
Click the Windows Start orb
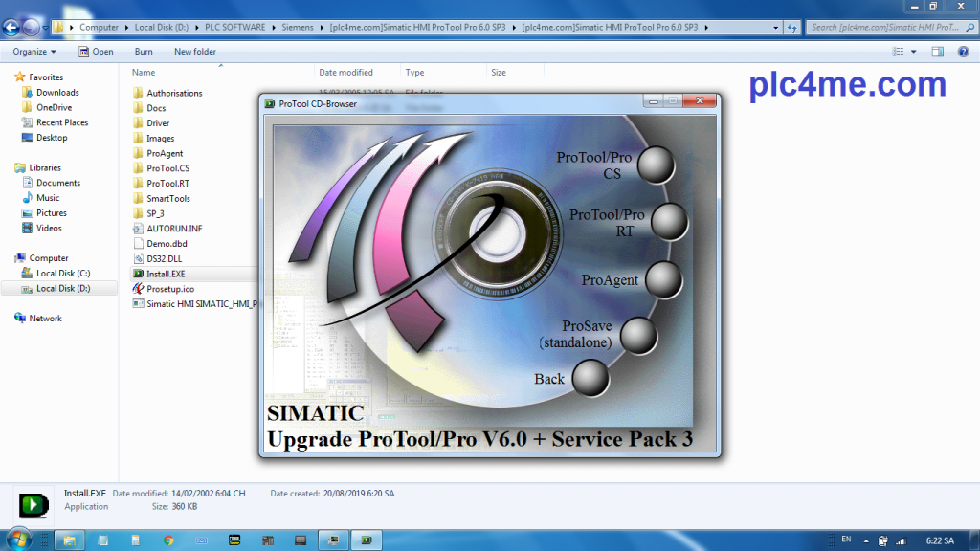click(x=17, y=540)
